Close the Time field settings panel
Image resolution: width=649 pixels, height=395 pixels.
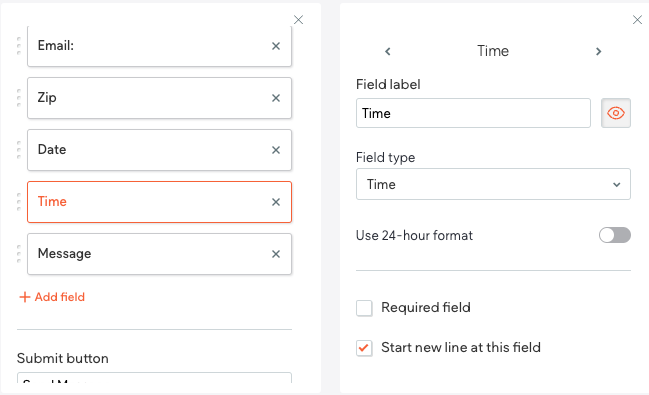(x=637, y=19)
